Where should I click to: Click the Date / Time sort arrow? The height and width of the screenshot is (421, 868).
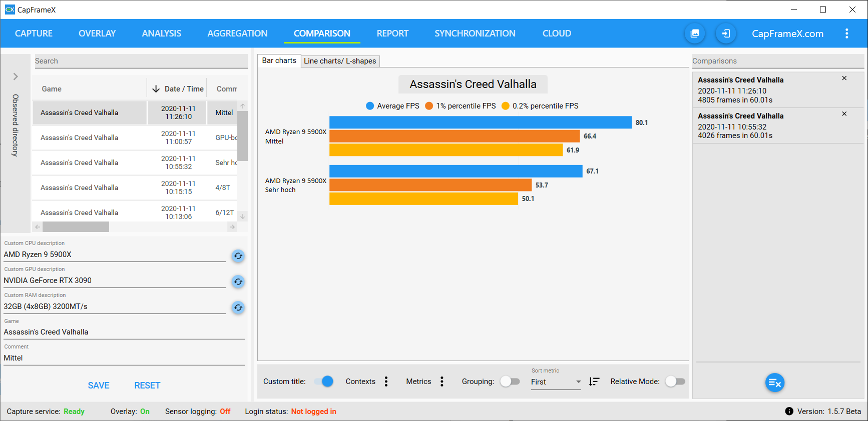pos(156,89)
